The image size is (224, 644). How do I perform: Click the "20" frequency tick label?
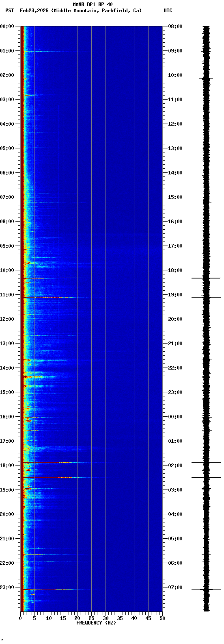pos(77,618)
